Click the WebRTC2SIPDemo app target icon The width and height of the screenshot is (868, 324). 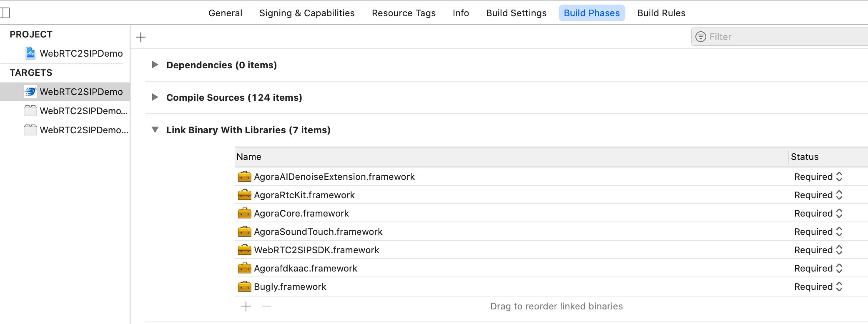(x=30, y=92)
